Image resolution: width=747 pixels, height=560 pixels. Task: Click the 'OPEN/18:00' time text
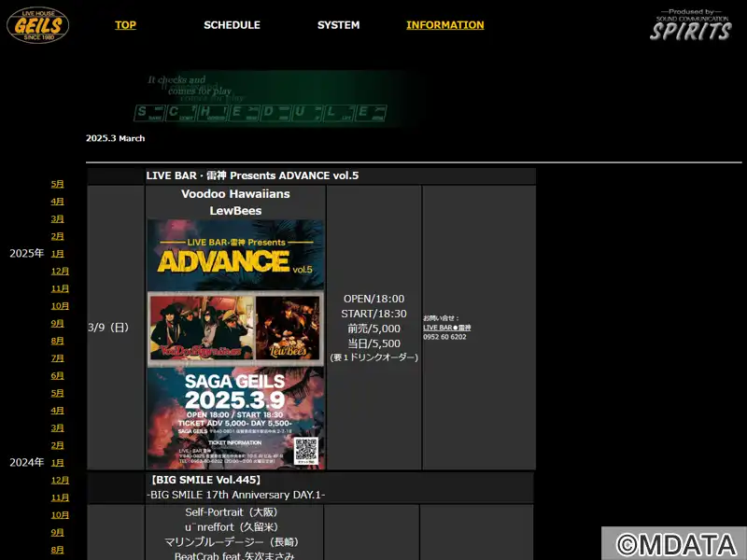[x=374, y=299]
